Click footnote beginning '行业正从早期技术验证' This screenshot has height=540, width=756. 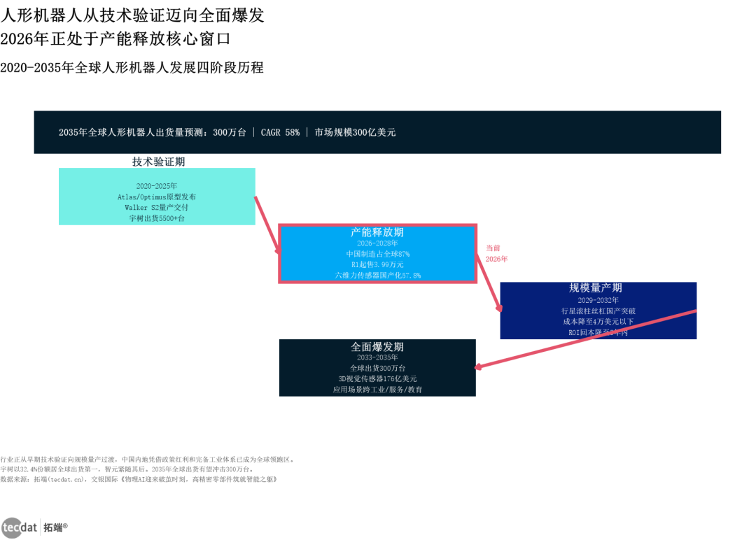(147, 460)
